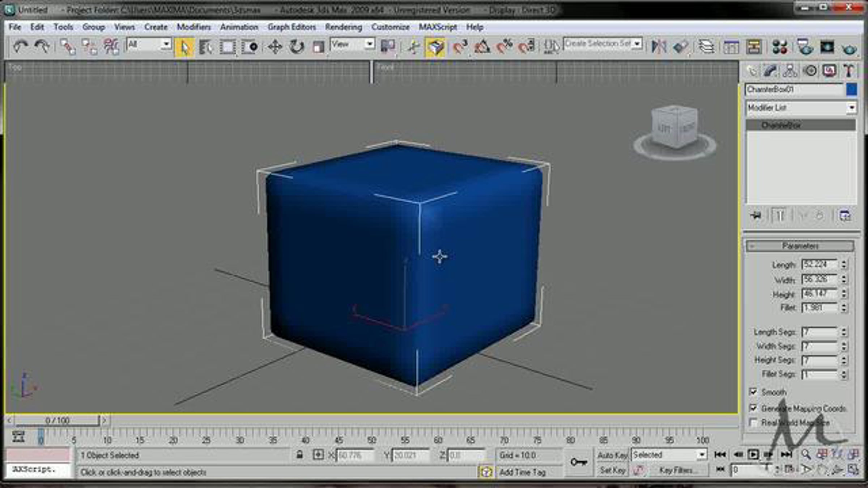
Task: Uncheck the Smooth checkbox
Action: point(753,392)
